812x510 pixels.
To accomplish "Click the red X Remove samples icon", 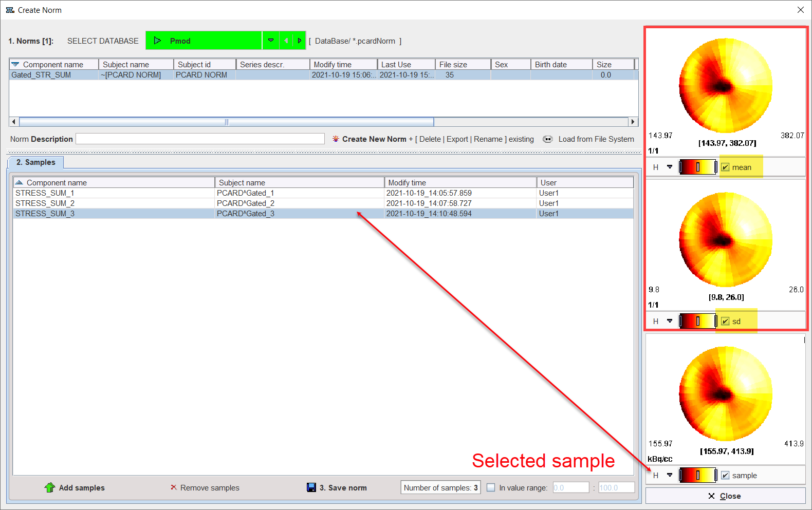I will coord(174,487).
